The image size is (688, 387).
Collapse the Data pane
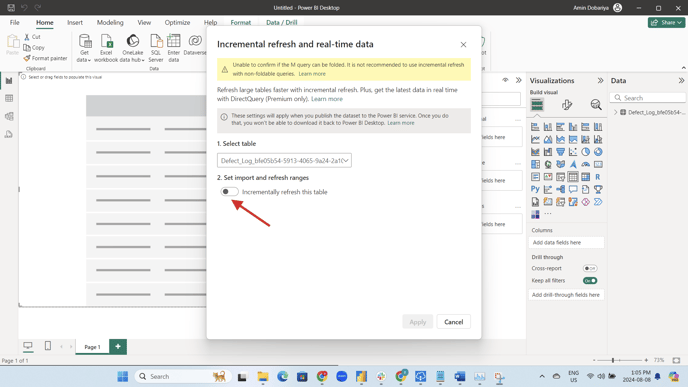(681, 81)
